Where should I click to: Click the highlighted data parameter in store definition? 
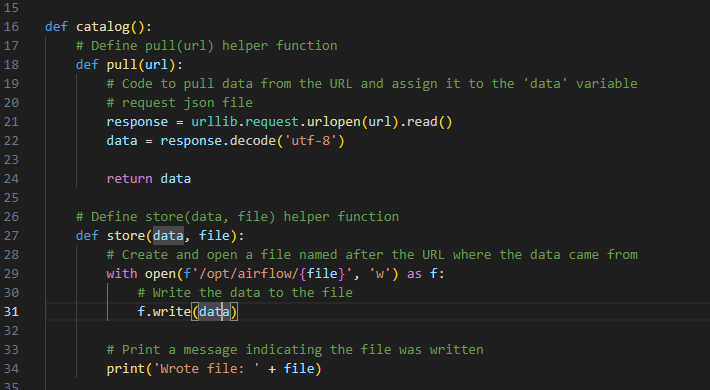click(168, 236)
